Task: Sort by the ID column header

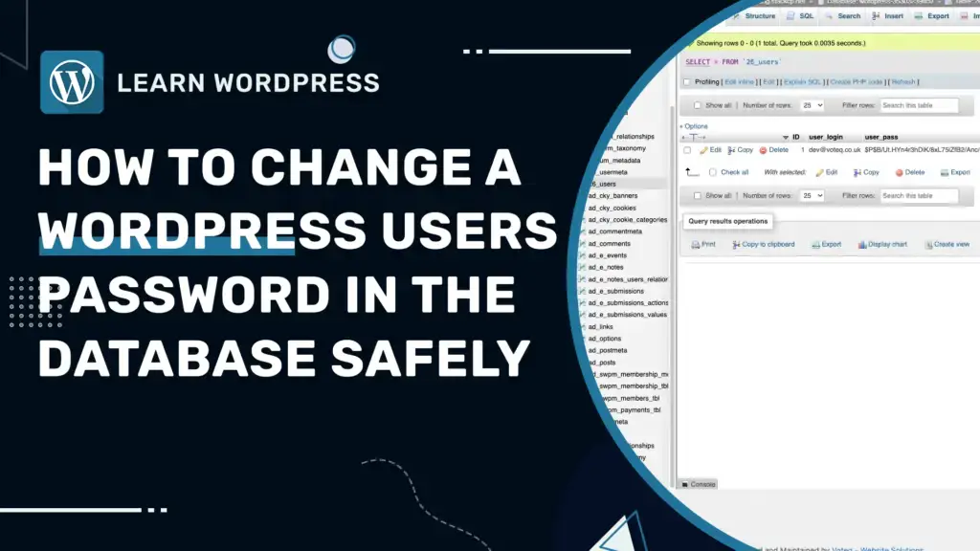Action: click(795, 137)
